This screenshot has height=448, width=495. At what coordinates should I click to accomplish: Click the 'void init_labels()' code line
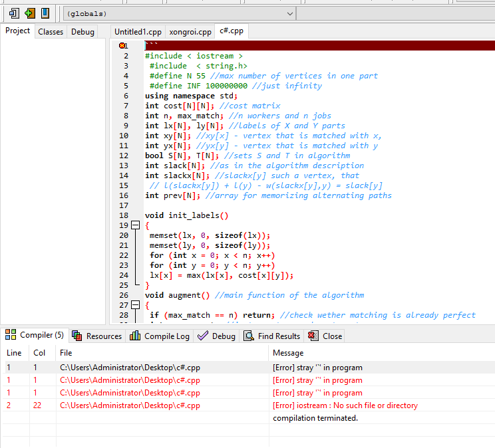click(x=186, y=215)
